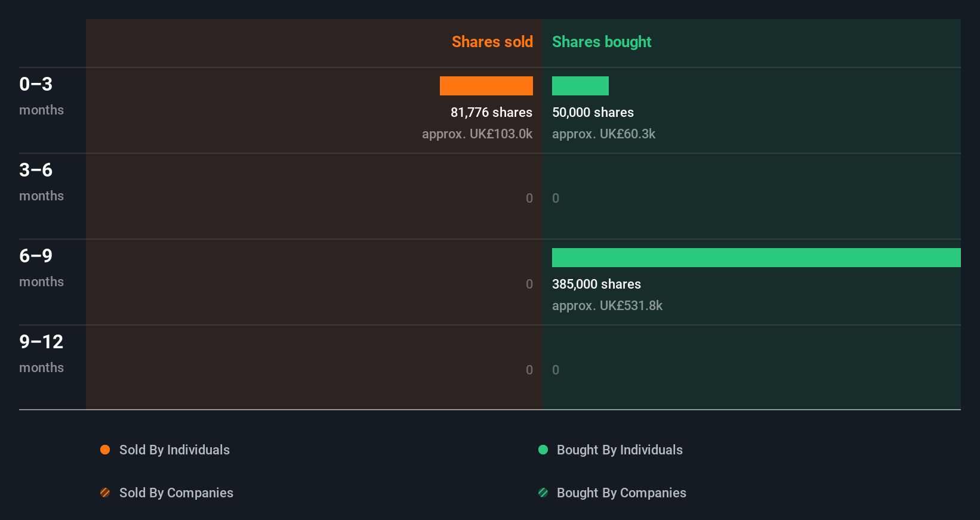The image size is (980, 520).
Task: Click the 9–12 months shares sold zero
Action: point(529,370)
